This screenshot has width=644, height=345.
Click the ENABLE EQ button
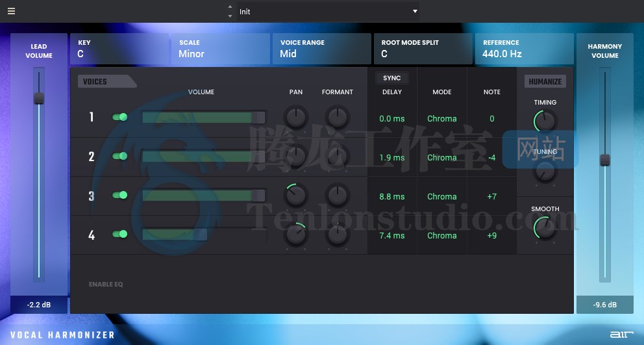tap(106, 284)
